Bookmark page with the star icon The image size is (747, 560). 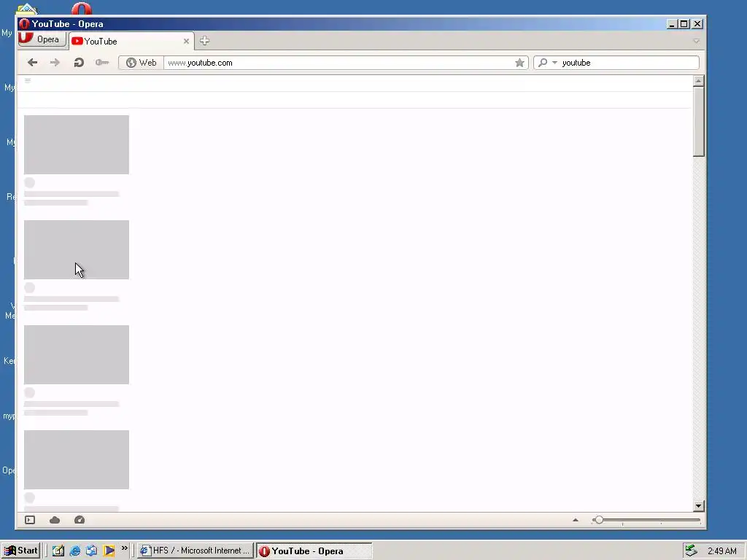point(519,63)
